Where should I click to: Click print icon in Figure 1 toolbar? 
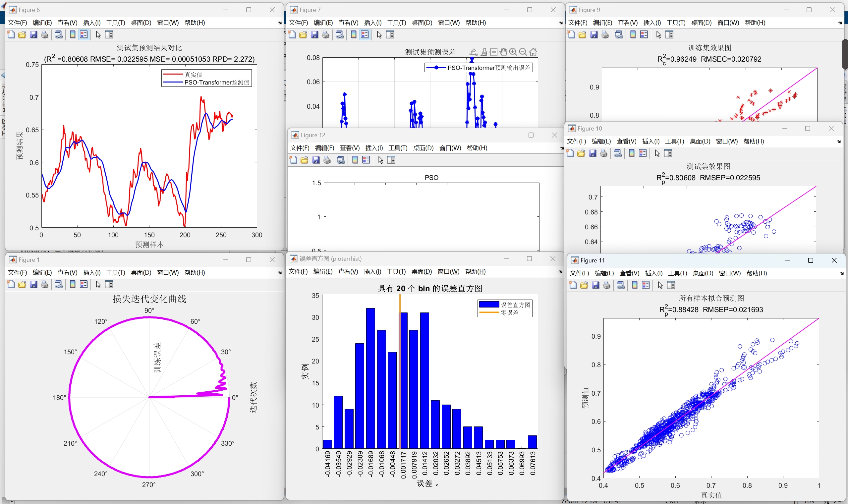click(44, 285)
